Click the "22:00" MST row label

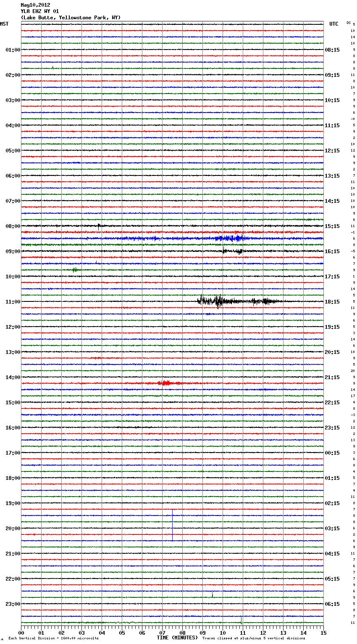click(13, 579)
